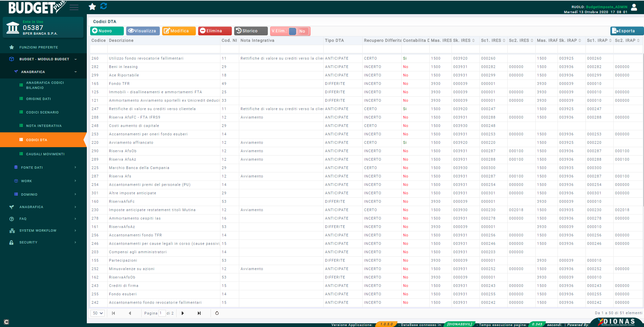Viewport: 644px width, 327px height.
Task: Click the hamburger menu icon beside the logo
Action: 74,7
